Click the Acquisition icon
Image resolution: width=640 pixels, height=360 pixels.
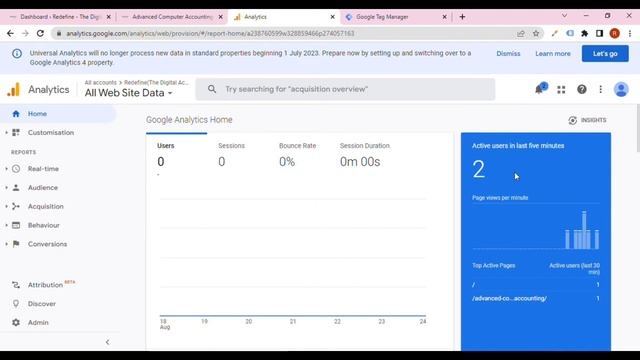click(x=16, y=206)
